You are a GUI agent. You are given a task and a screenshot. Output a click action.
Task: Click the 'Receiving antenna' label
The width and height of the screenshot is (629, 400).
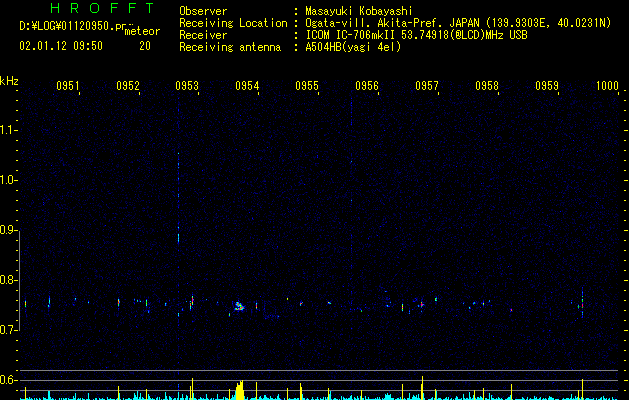pyautogui.click(x=230, y=47)
